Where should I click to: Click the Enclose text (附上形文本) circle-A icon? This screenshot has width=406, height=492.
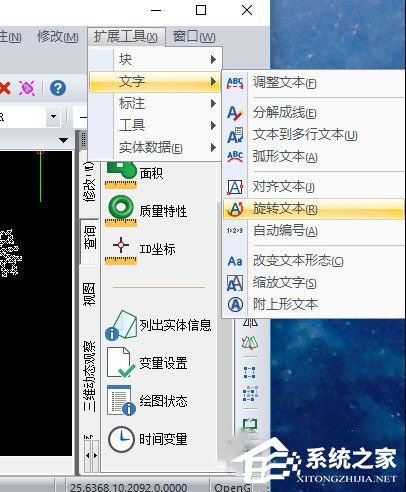[x=235, y=304]
